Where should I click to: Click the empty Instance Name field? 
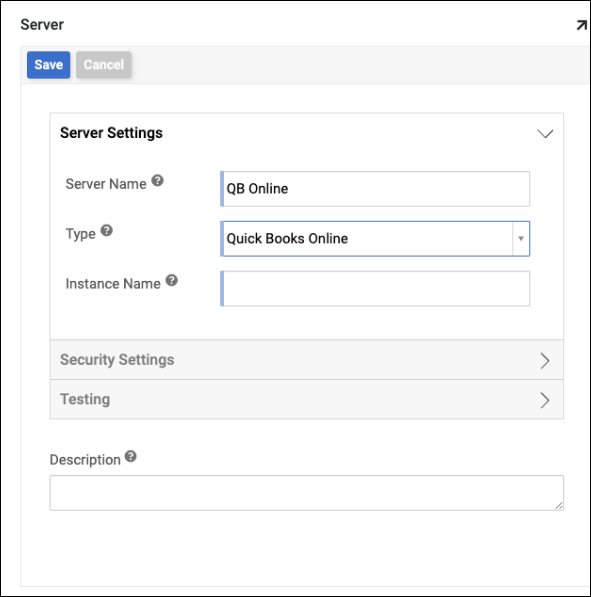375,289
